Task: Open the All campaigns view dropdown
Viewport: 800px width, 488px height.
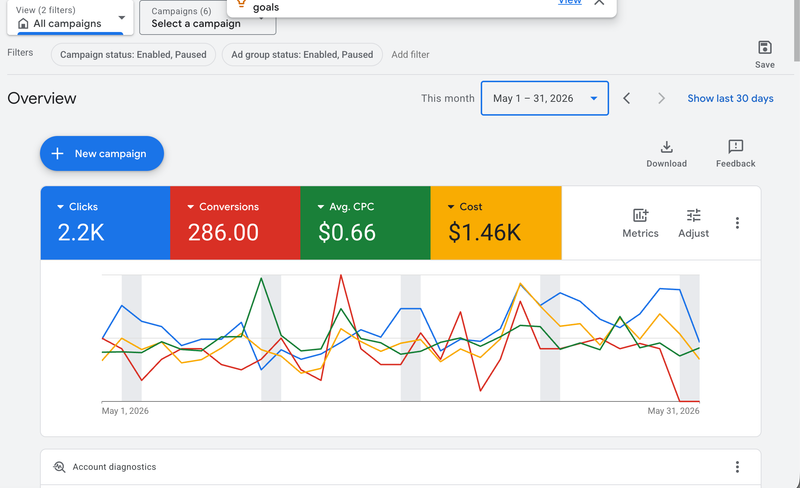Action: (70, 17)
